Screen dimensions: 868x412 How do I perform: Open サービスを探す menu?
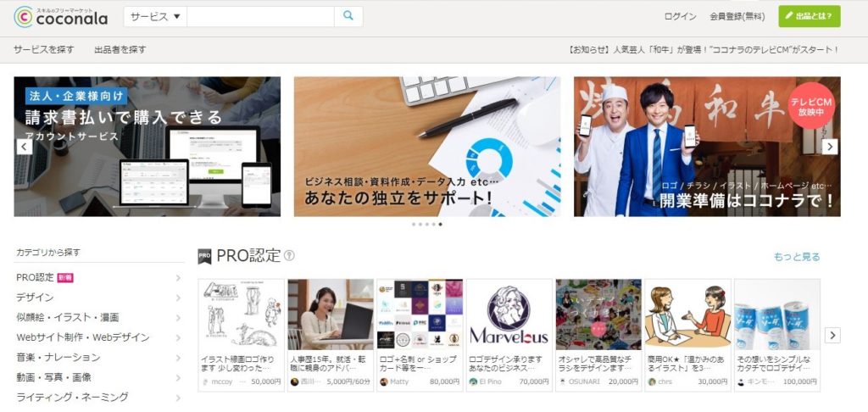click(x=43, y=50)
